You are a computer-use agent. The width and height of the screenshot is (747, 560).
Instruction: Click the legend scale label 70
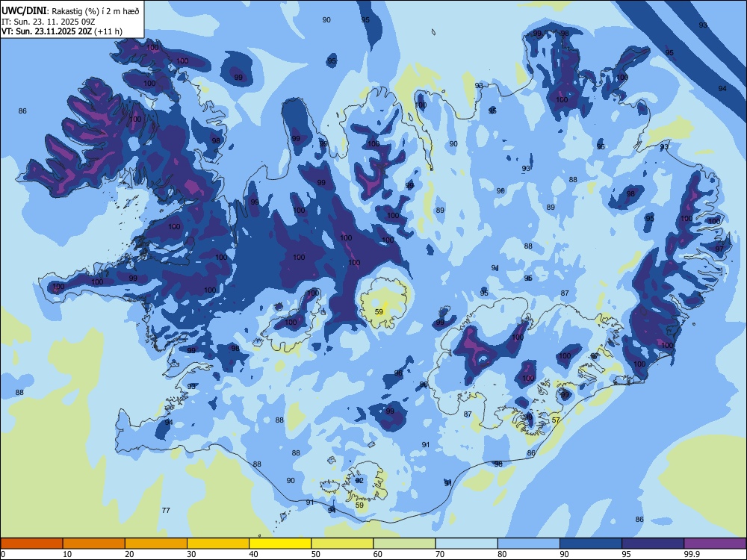pyautogui.click(x=440, y=554)
